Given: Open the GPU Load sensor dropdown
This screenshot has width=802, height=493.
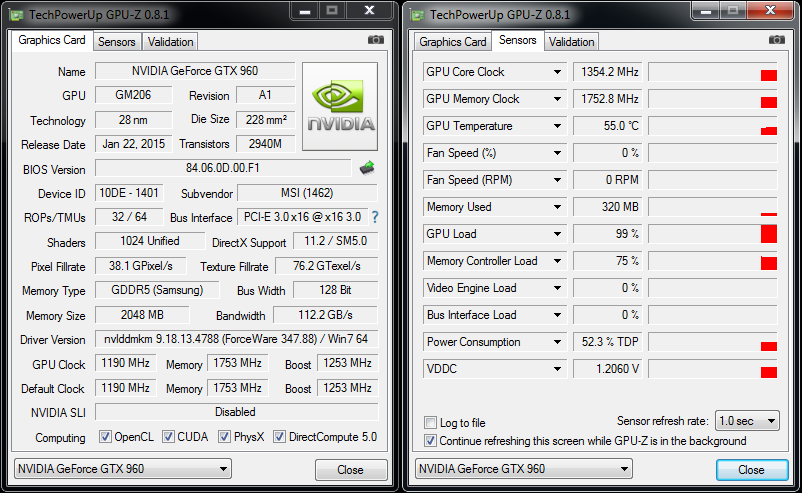Looking at the screenshot, I should coord(558,234).
